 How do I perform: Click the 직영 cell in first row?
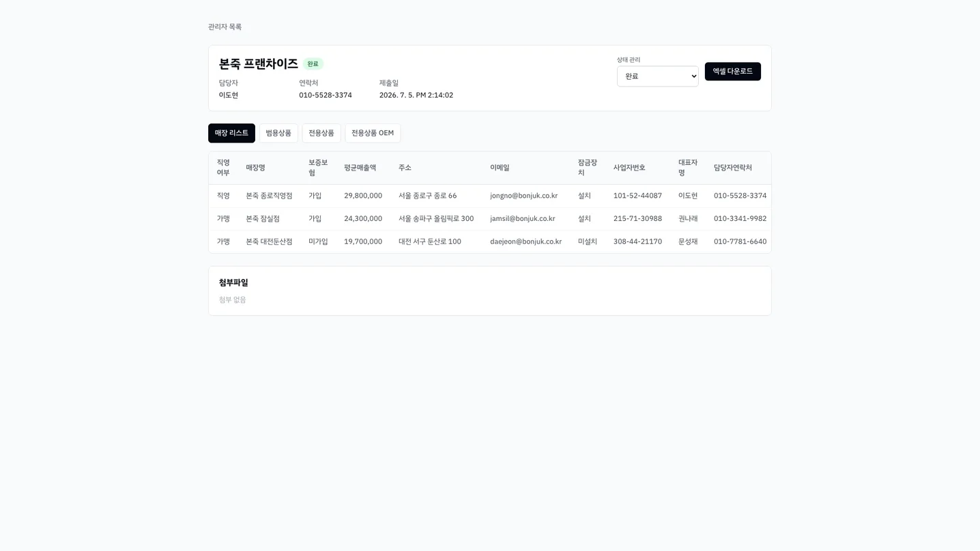pos(223,196)
